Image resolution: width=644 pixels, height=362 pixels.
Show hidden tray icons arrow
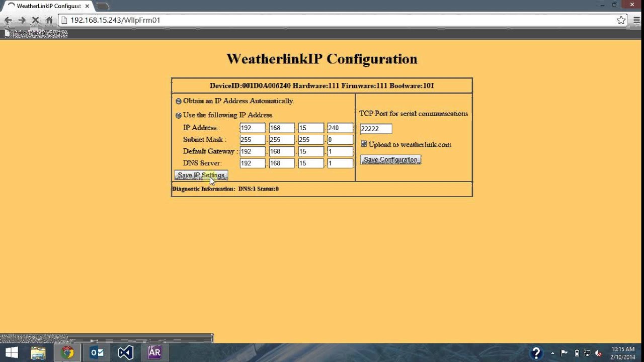[x=553, y=353]
